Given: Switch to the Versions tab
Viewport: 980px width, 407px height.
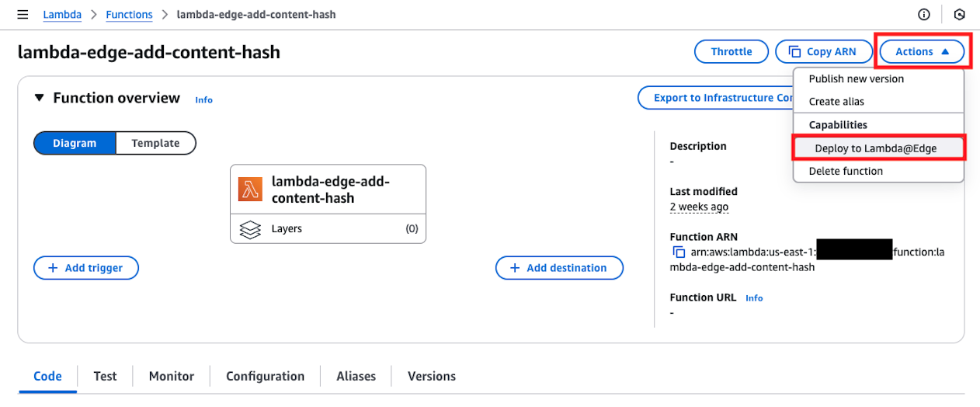Looking at the screenshot, I should pyautogui.click(x=432, y=376).
